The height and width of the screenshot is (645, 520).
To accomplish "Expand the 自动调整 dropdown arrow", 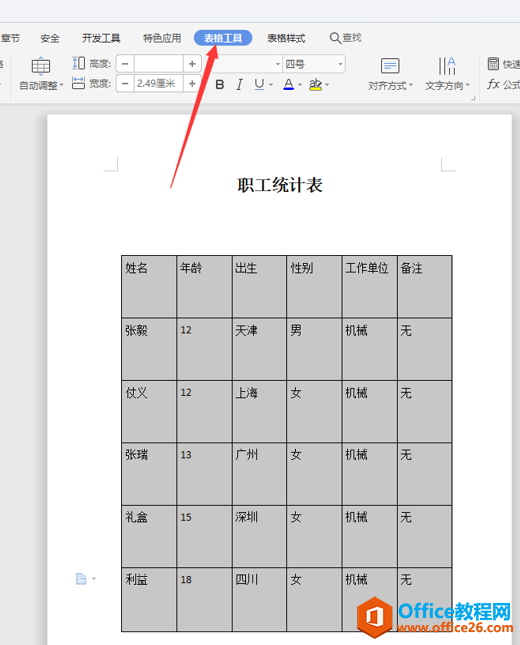I will tap(61, 85).
